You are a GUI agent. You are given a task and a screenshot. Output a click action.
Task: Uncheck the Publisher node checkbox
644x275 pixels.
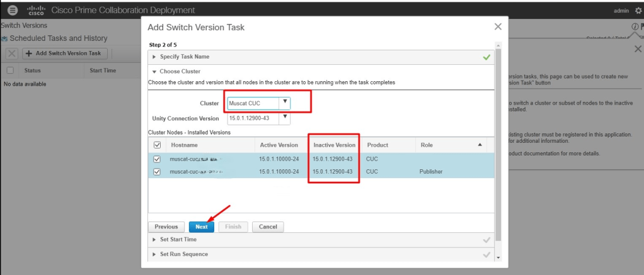point(157,171)
